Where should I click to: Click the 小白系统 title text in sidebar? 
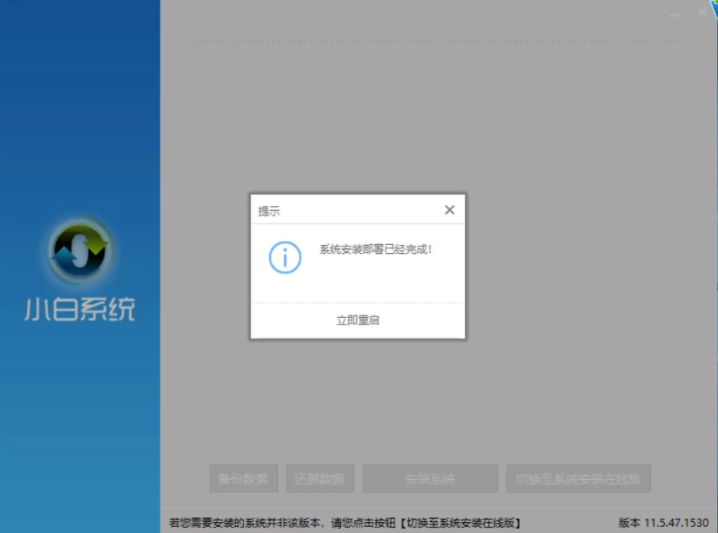[80, 309]
